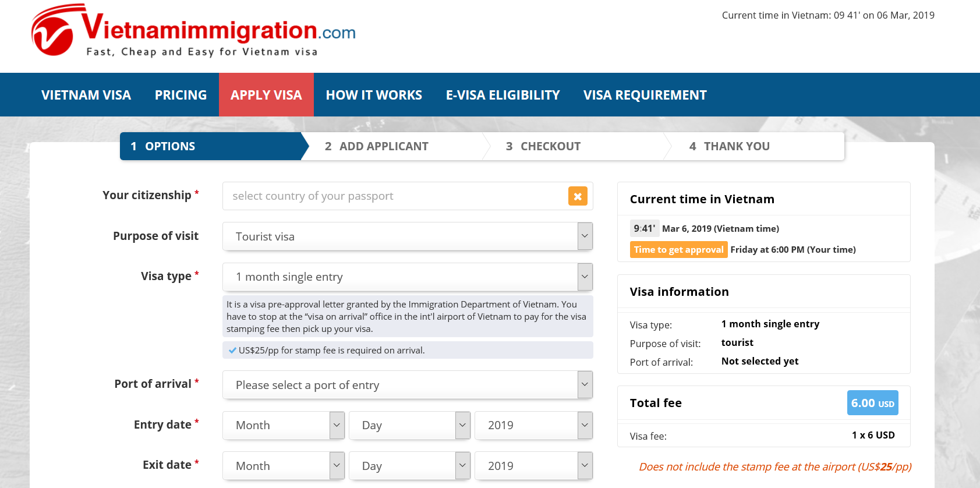Open the Purpose of visit dropdown
Image resolution: width=980 pixels, height=488 pixels.
pos(407,236)
